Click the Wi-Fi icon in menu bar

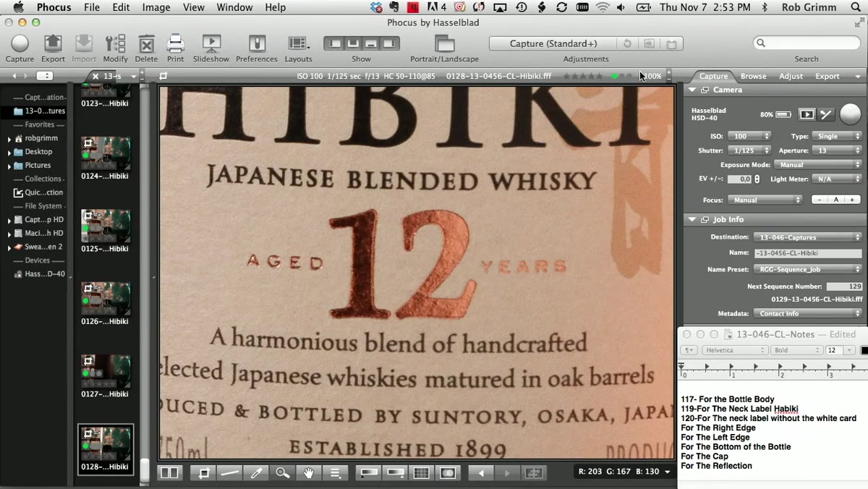pos(603,7)
